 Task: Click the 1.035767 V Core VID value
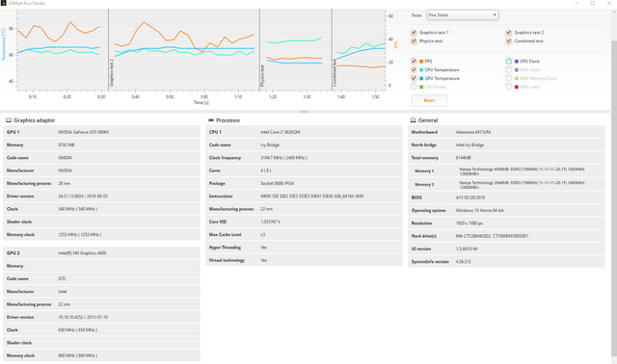271,221
